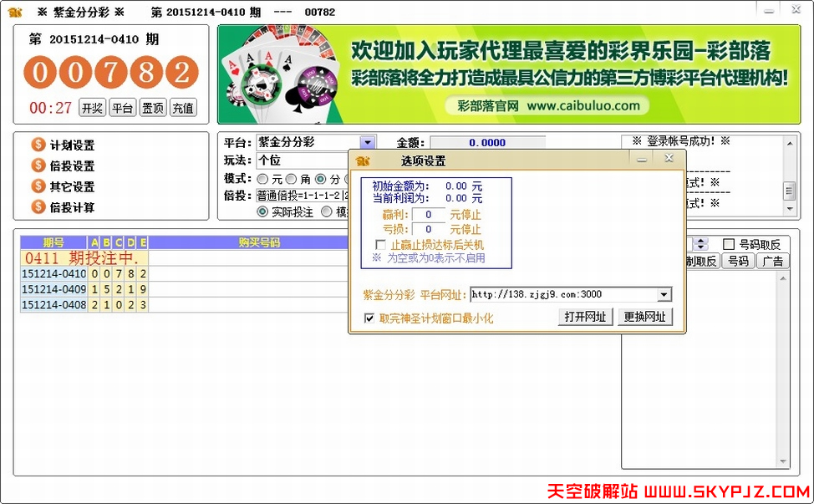Uncheck 取完神圣计划窗口最小化

coord(370,318)
